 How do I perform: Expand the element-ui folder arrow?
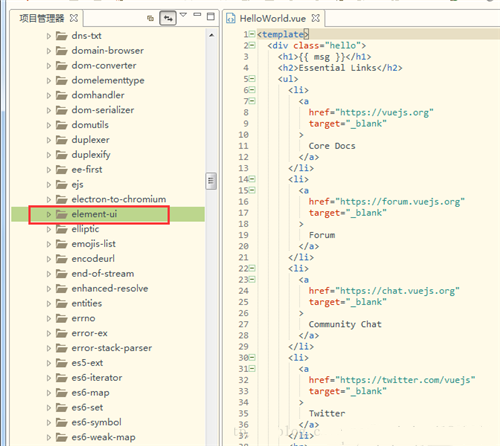(x=49, y=214)
